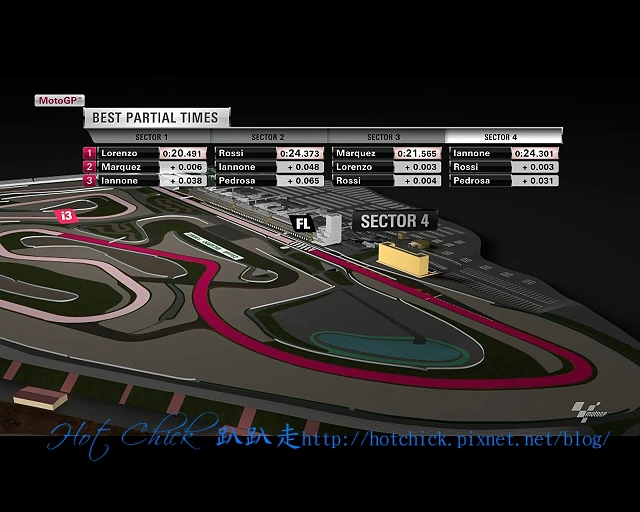
Task: Select the SECTOR 2 column header
Action: [268, 137]
